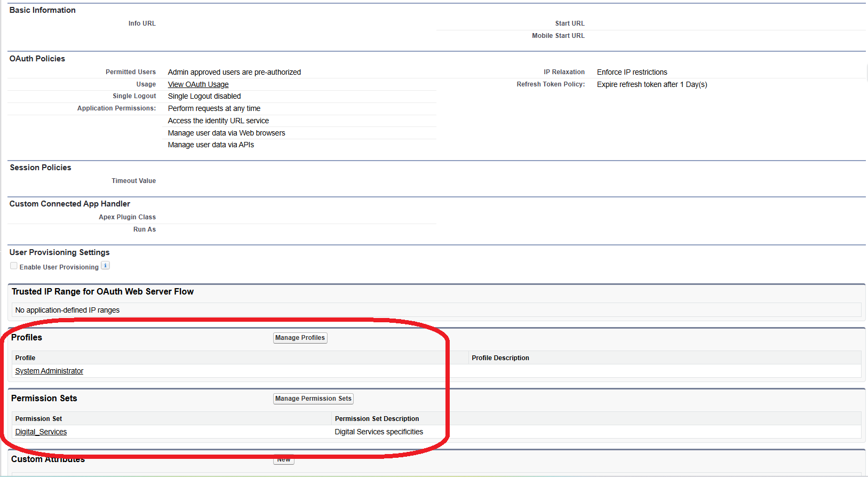Viewport: 868px width, 477px height.
Task: Click New button in Custom Attributes
Action: click(284, 459)
